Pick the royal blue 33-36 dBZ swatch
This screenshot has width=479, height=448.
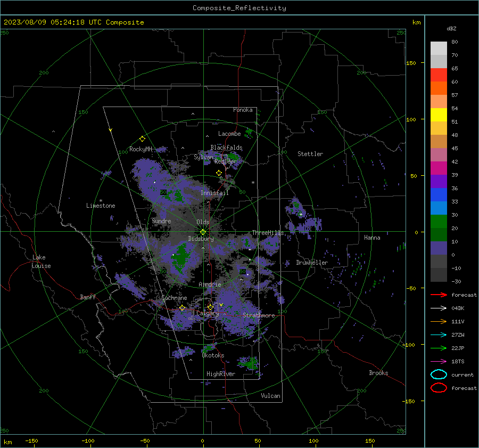439,195
